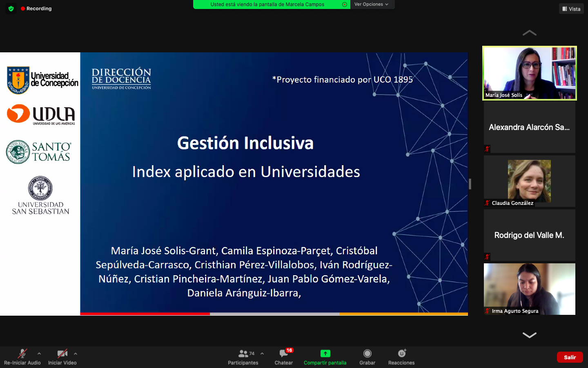588x368 pixels.
Task: Click the red Recording indicator
Action: tap(36, 9)
